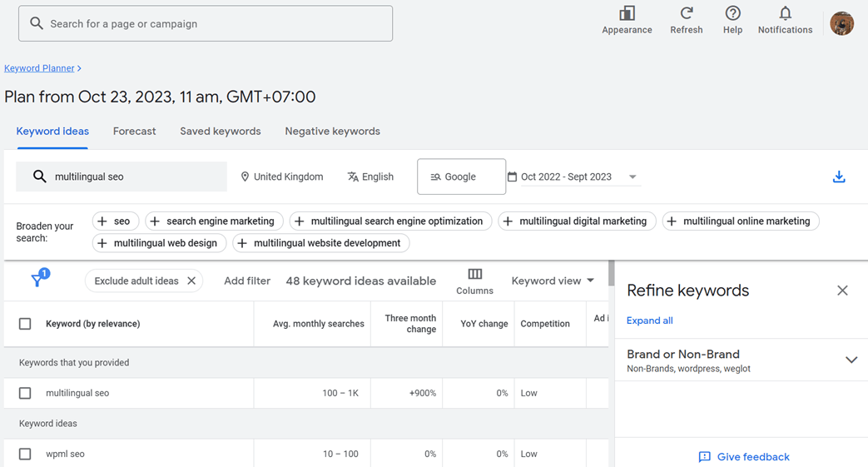Sort by YoY change column

484,324
